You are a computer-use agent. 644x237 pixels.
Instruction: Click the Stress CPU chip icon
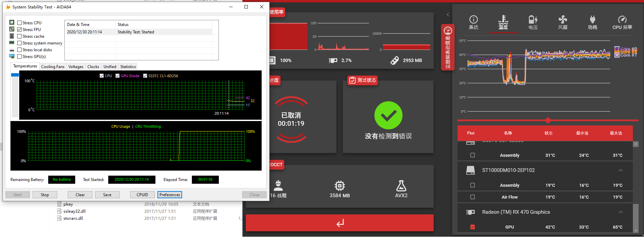pyautogui.click(x=12, y=23)
